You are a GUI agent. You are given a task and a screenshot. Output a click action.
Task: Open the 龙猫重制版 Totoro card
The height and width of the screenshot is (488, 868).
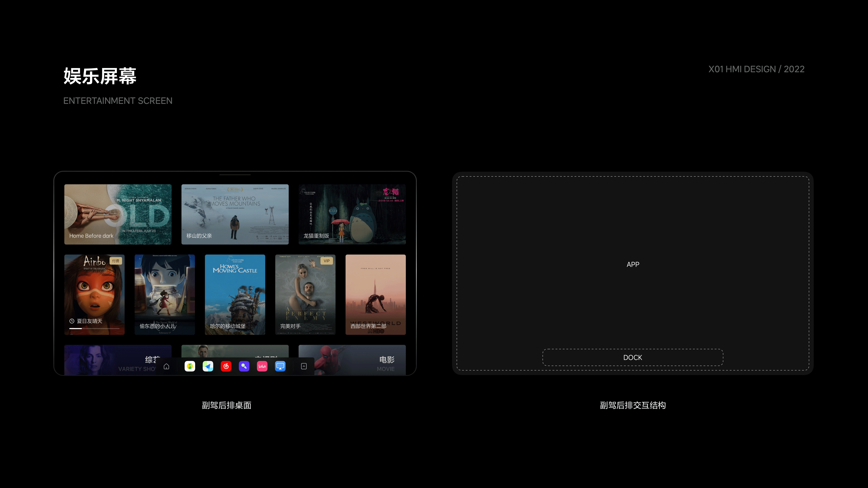[x=352, y=214]
